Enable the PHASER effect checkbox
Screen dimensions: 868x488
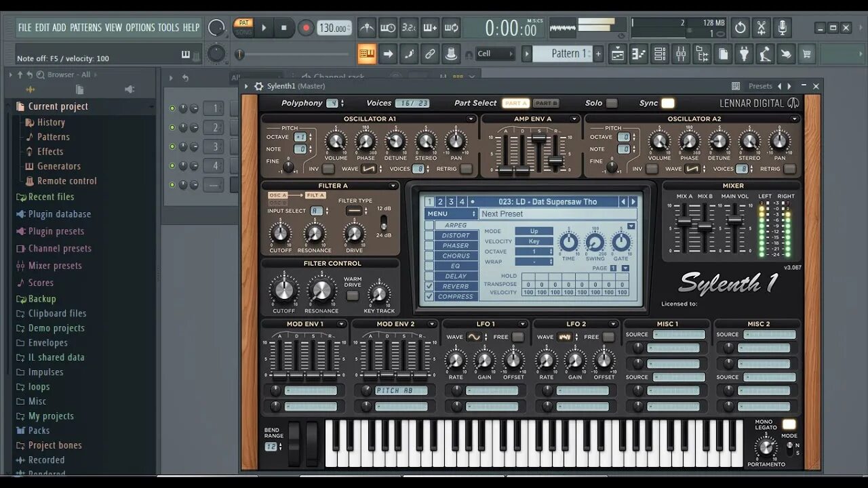click(429, 245)
